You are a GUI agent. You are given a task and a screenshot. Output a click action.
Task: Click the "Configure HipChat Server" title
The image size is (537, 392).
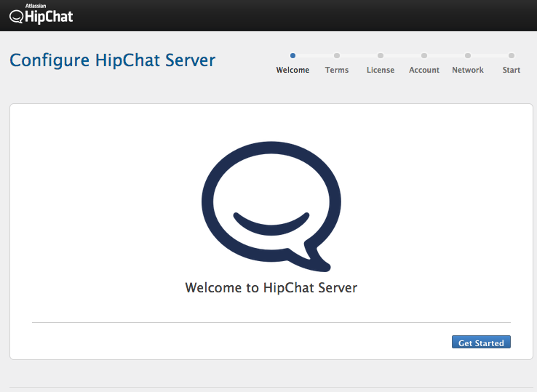112,60
